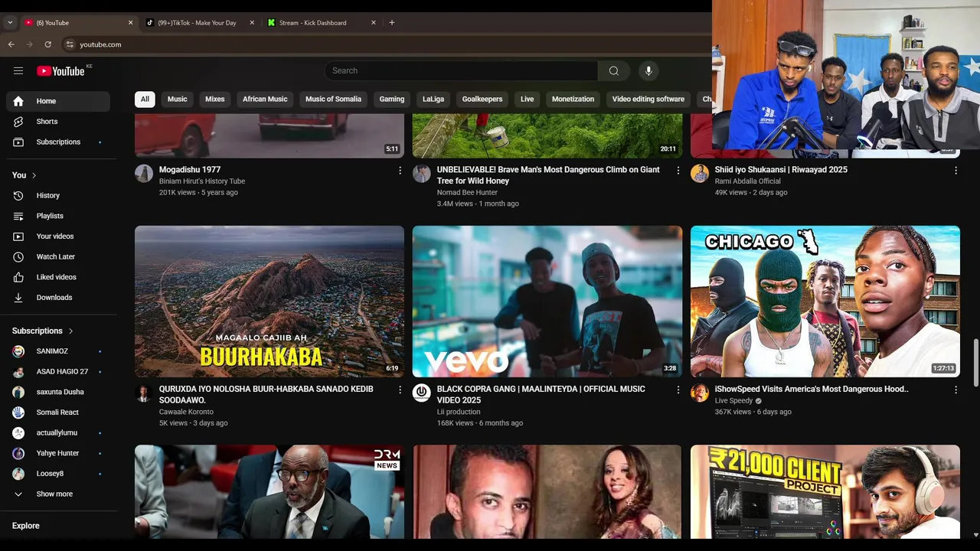
Task: Select the Music of Somalia chip
Action: (333, 99)
